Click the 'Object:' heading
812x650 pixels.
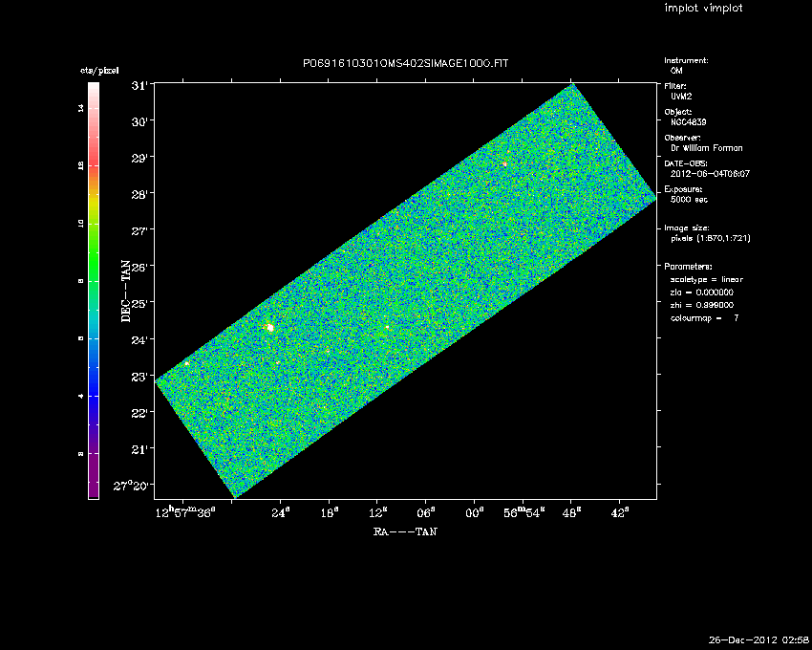678,112
